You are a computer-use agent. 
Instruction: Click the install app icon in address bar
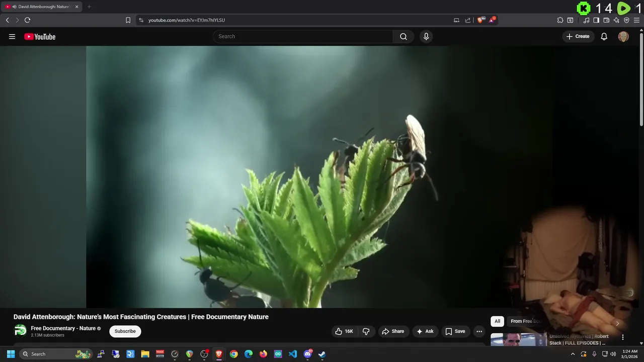[x=456, y=20]
